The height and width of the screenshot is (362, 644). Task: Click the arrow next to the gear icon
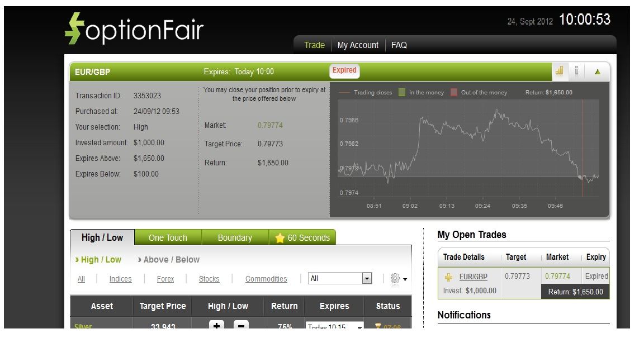[405, 279]
